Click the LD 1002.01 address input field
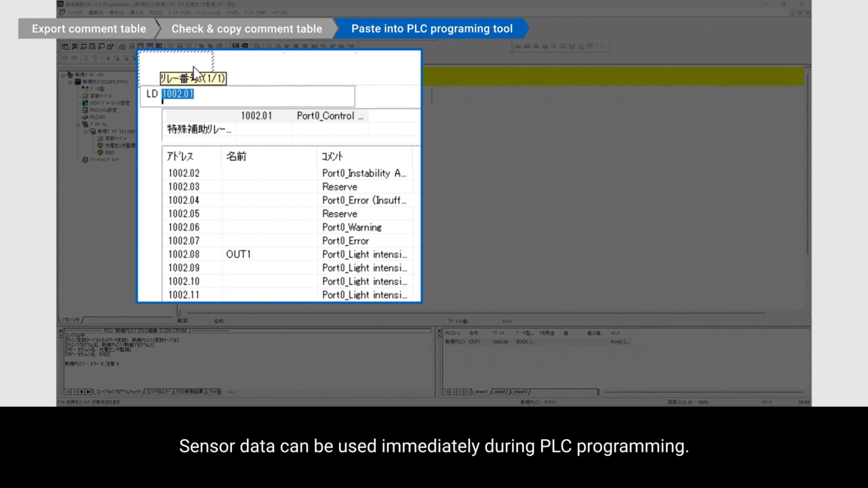868x488 pixels. click(x=256, y=95)
